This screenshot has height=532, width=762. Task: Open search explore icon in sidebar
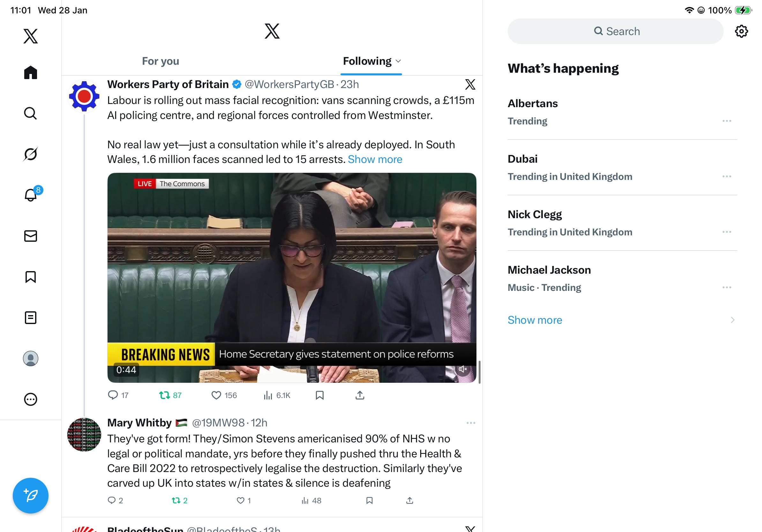pyautogui.click(x=31, y=114)
